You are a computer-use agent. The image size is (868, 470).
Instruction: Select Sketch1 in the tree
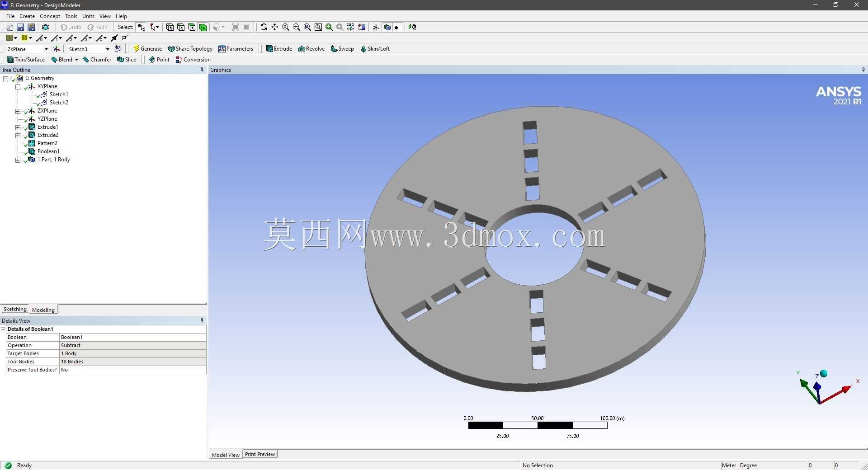point(59,94)
